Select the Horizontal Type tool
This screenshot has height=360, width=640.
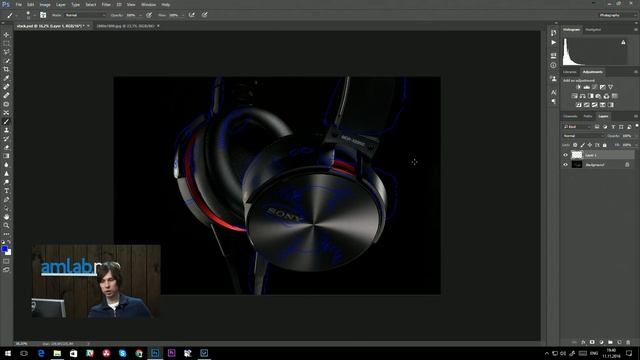coord(6,191)
